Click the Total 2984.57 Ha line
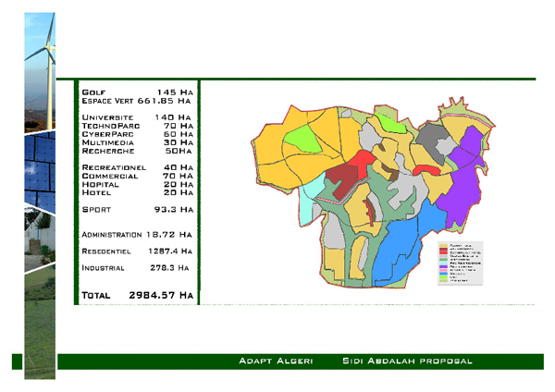Viewport: 555px width, 392px height. coord(136,296)
